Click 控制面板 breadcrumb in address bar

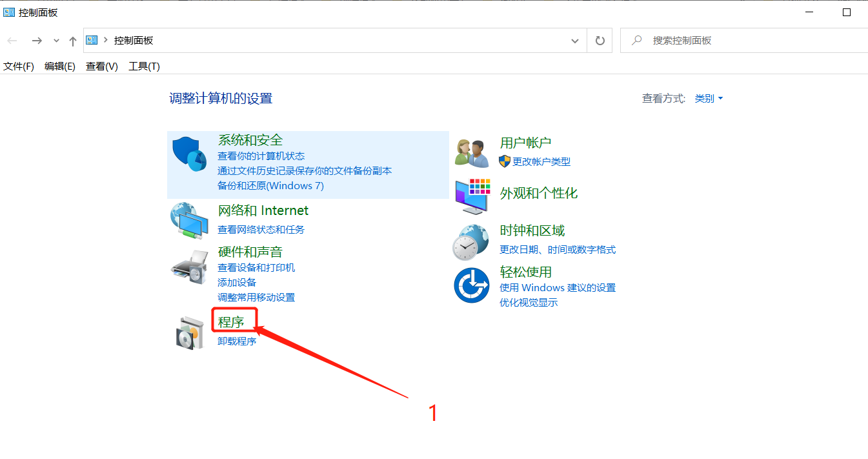point(134,40)
